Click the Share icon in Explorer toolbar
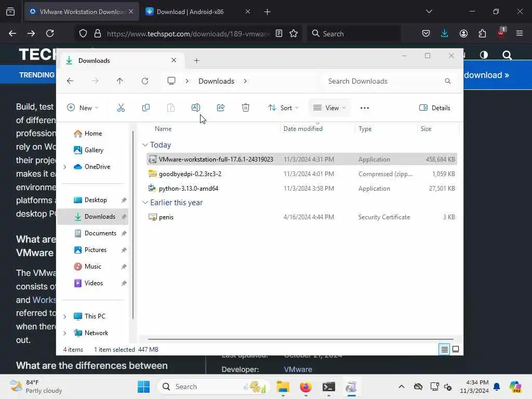 220,108
